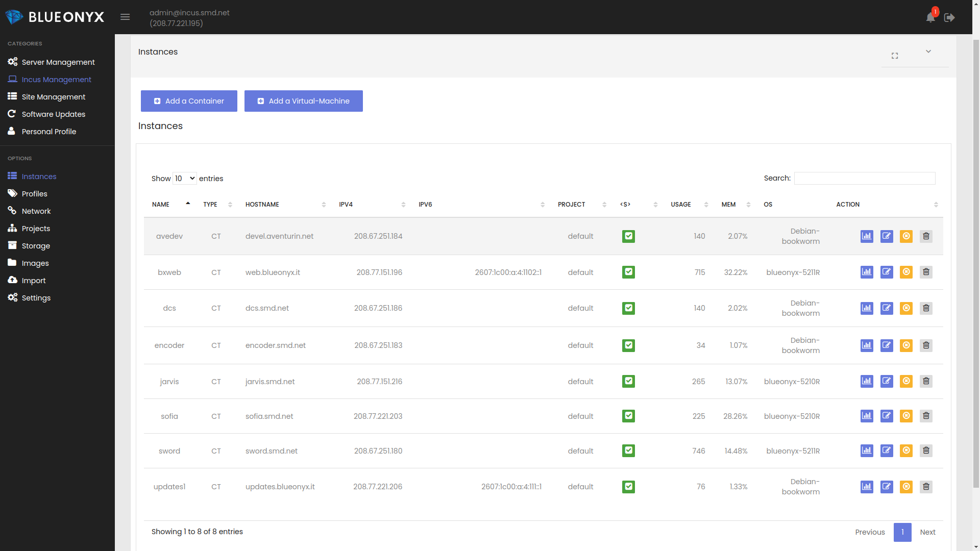This screenshot has height=551, width=980.
Task: Edit the bxweb instance
Action: pyautogui.click(x=887, y=272)
